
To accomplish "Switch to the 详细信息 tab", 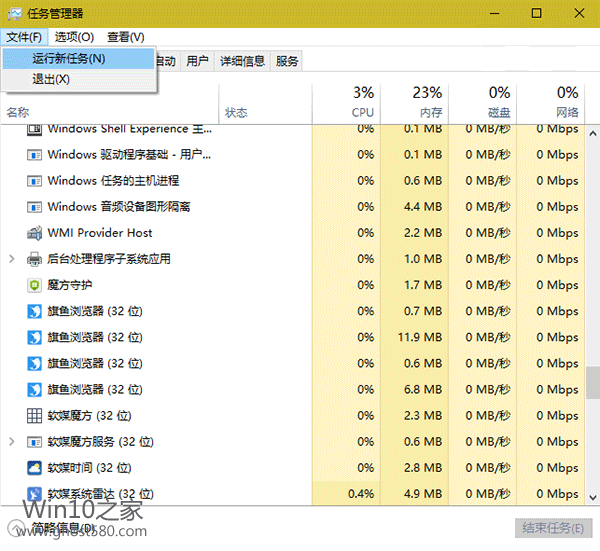I will 242,61.
